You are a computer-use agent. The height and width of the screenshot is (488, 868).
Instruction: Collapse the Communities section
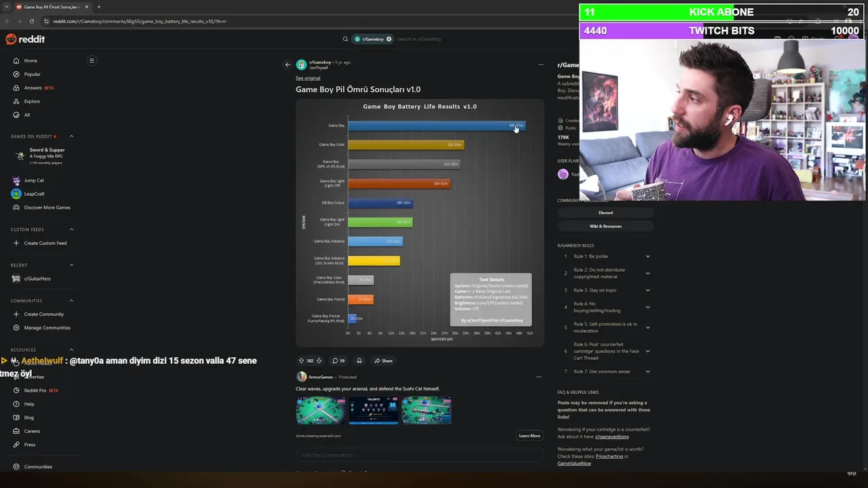tap(71, 301)
